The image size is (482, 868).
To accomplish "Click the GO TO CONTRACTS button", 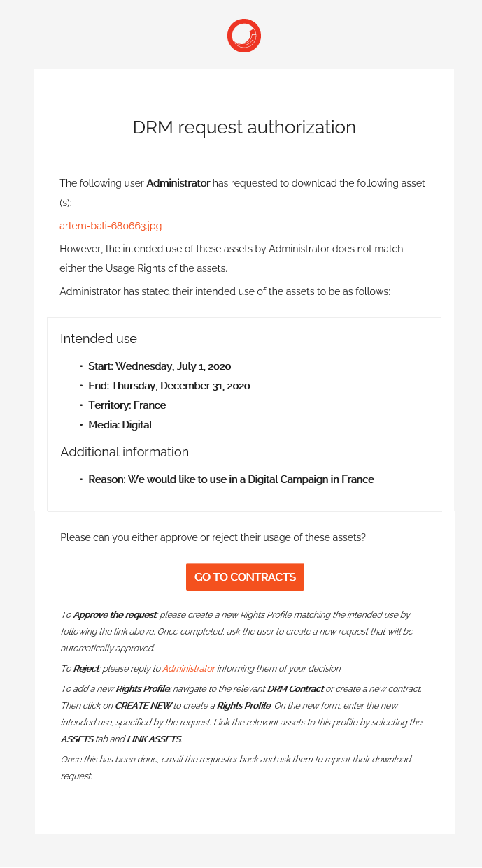I will [244, 577].
